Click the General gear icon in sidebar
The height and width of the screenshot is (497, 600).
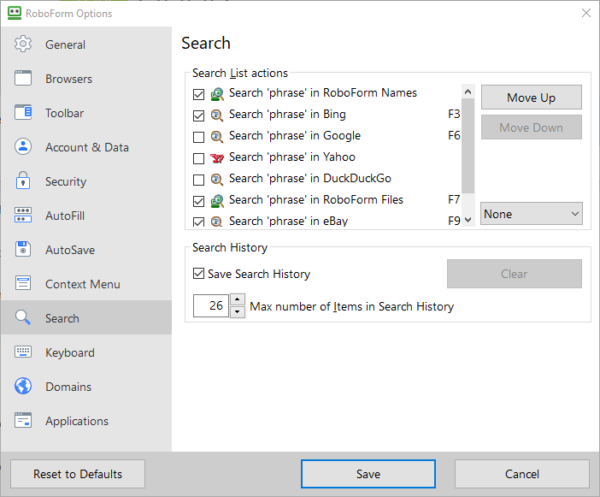click(24, 45)
